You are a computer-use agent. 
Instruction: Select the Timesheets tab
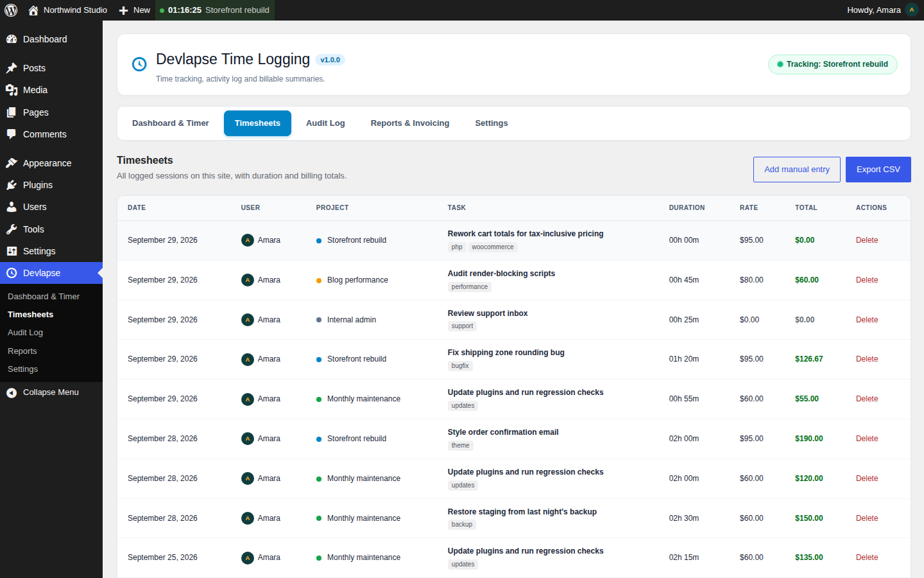click(257, 123)
